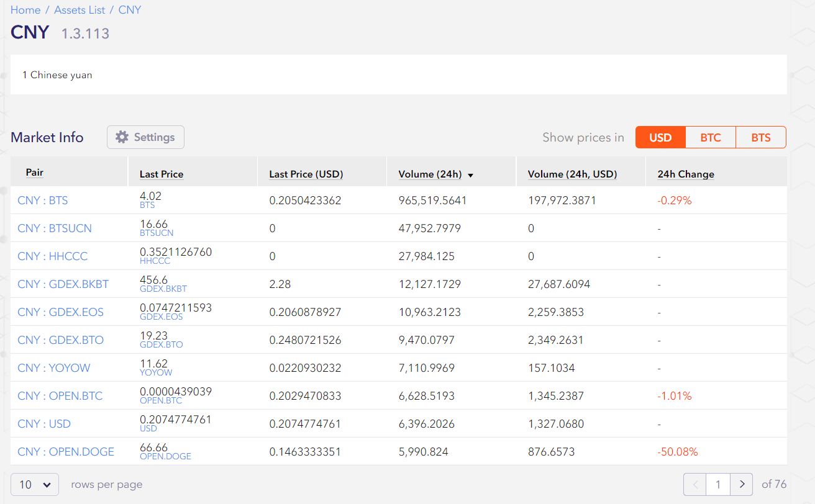Click the OPEN.DOGE asset link under 66.66
The height and width of the screenshot is (504, 815).
tap(165, 456)
